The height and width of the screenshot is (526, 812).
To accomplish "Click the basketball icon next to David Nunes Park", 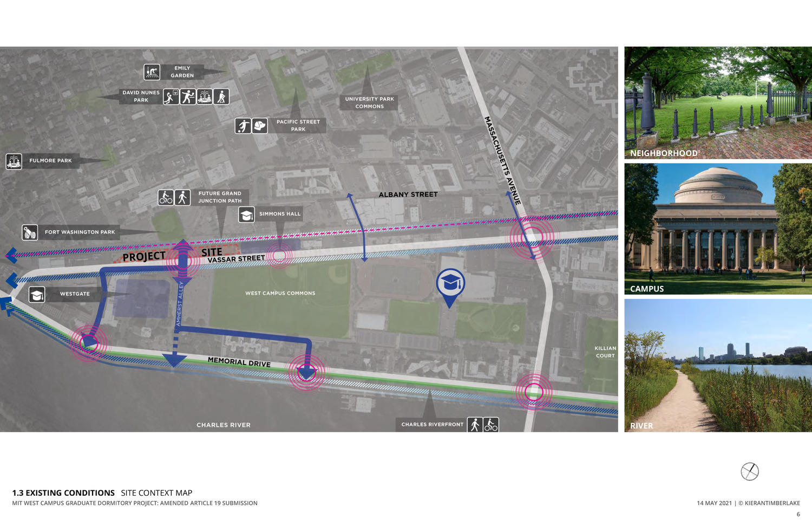I will 171,97.
